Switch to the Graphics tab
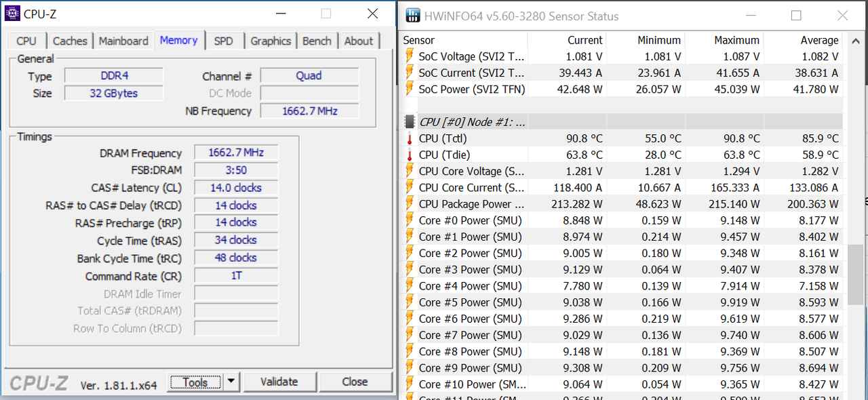Screen dimensions: 868x400 pos(271,41)
